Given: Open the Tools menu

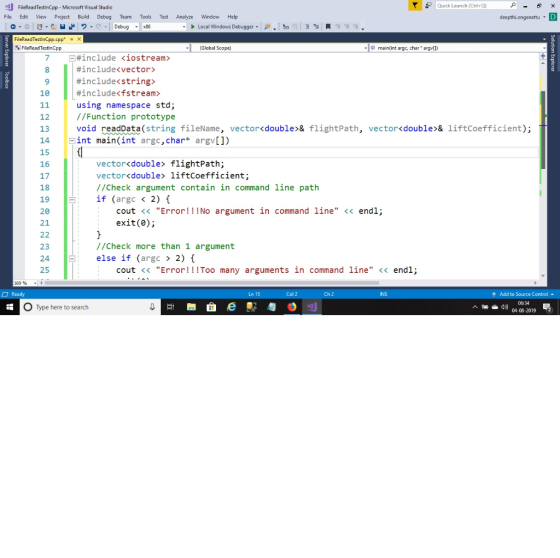Looking at the screenshot, I should click(146, 17).
